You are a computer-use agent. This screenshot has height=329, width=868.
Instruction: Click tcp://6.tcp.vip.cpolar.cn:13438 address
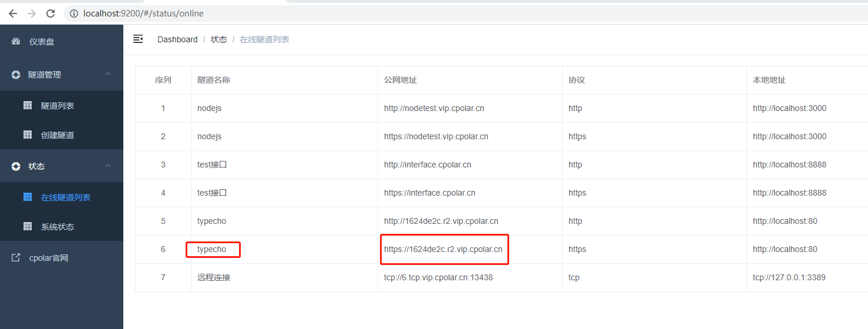click(x=439, y=277)
